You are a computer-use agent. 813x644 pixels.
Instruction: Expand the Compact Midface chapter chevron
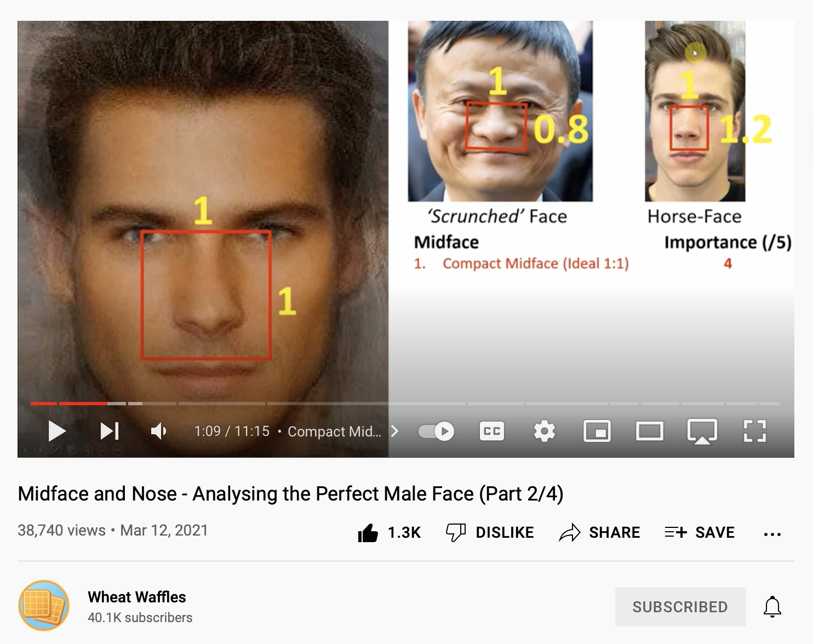coord(394,432)
